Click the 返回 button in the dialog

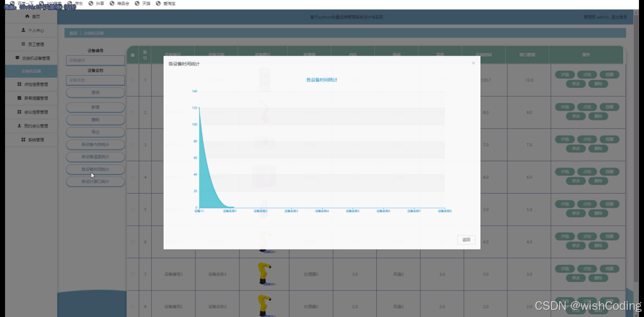(x=466, y=240)
